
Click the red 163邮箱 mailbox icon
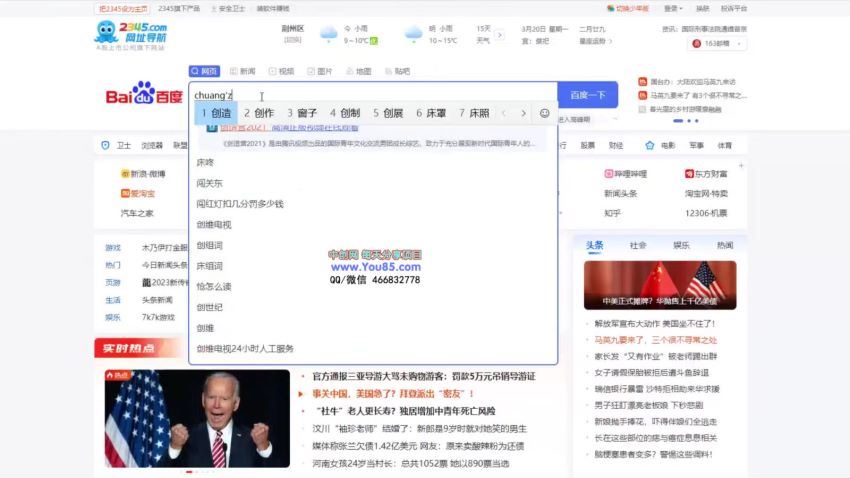[x=697, y=43]
